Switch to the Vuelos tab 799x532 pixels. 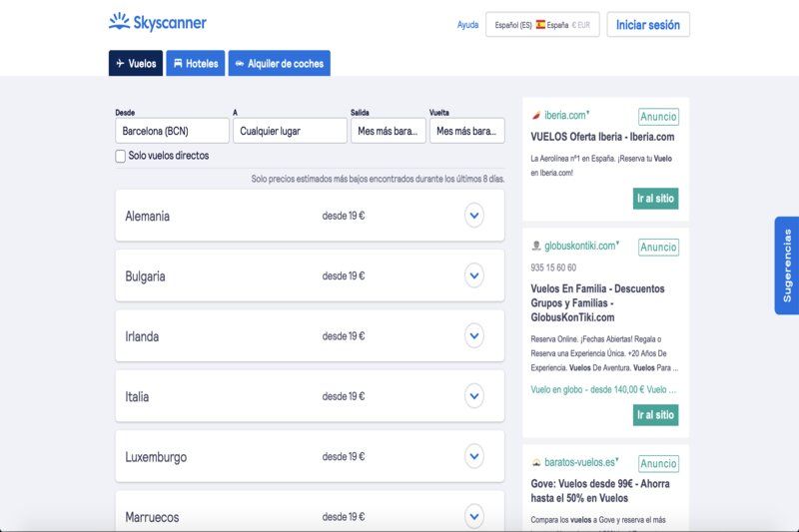coord(136,63)
